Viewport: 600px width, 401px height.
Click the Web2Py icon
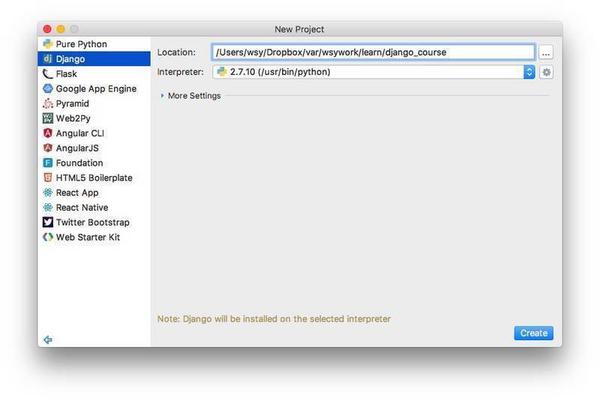point(47,118)
